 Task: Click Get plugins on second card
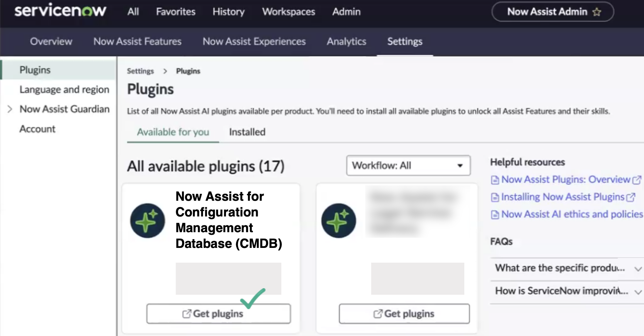click(x=404, y=314)
